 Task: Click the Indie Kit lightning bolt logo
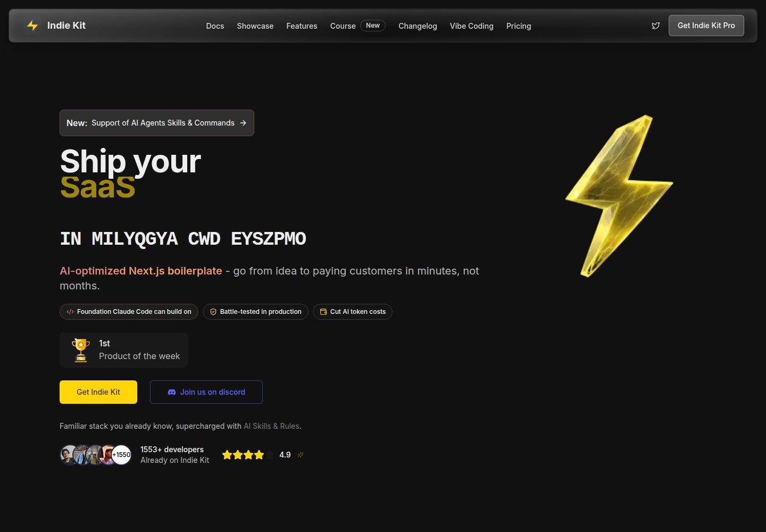32,26
